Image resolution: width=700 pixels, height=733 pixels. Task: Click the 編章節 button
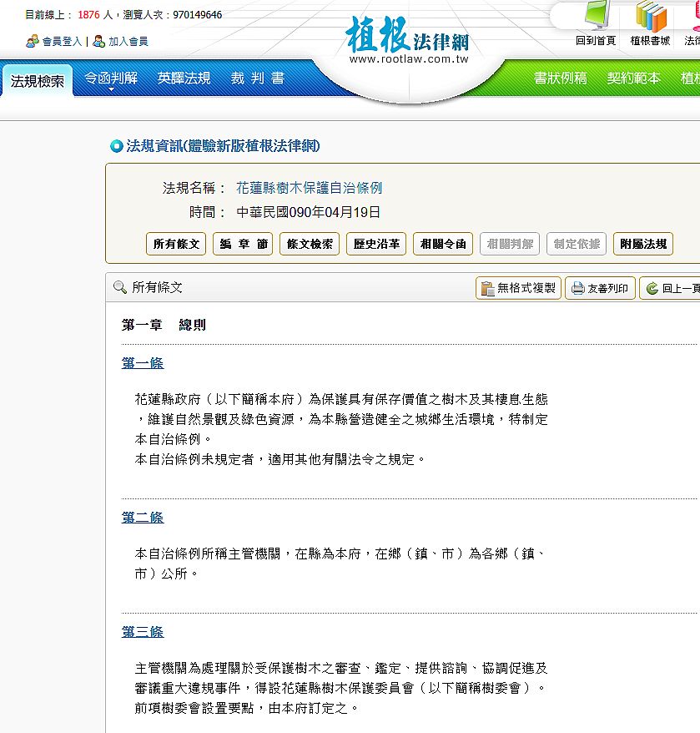coord(243,244)
